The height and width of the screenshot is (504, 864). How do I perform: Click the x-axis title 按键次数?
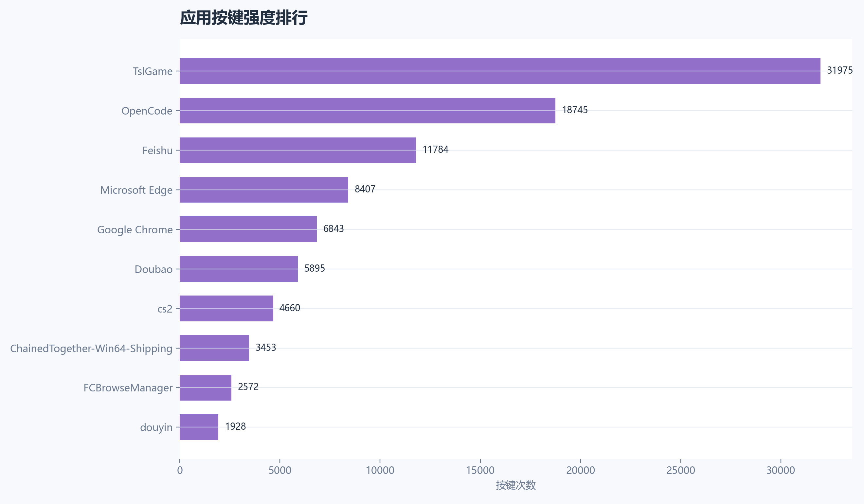coord(515,485)
